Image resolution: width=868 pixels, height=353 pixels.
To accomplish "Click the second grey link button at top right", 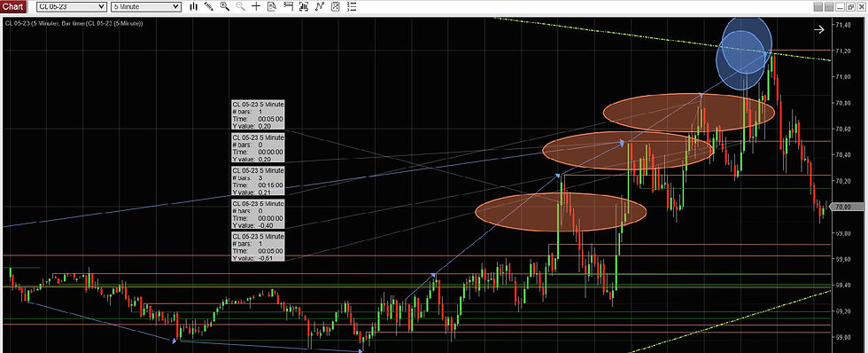I will pyautogui.click(x=829, y=6).
